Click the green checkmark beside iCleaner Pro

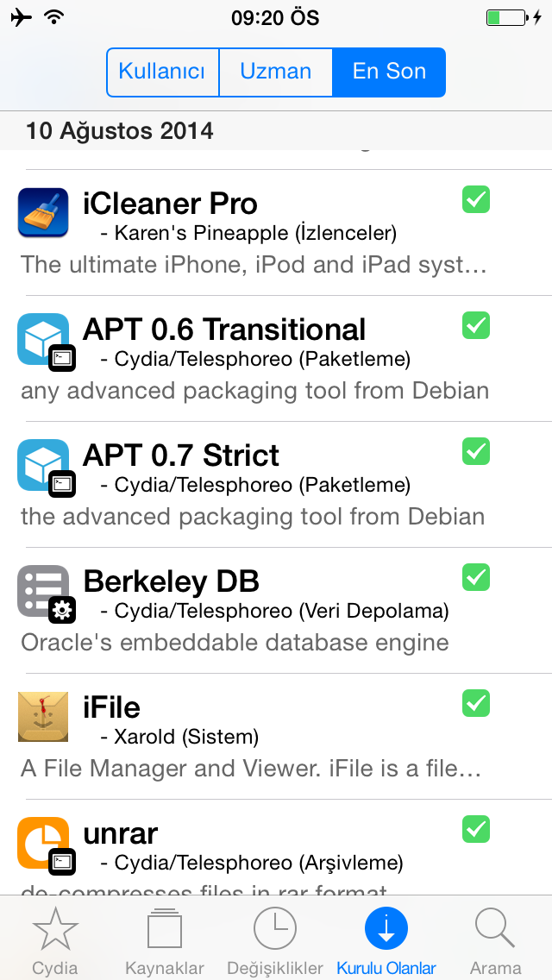(476, 200)
